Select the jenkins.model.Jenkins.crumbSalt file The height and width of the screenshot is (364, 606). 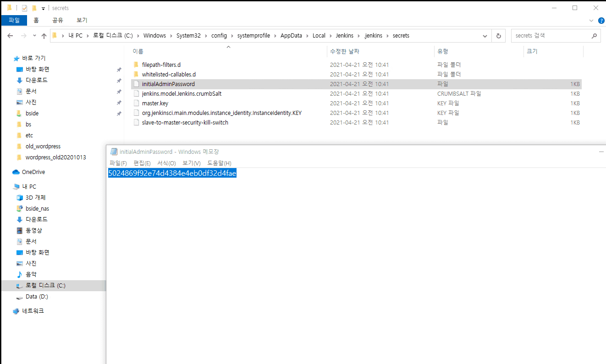tap(182, 94)
